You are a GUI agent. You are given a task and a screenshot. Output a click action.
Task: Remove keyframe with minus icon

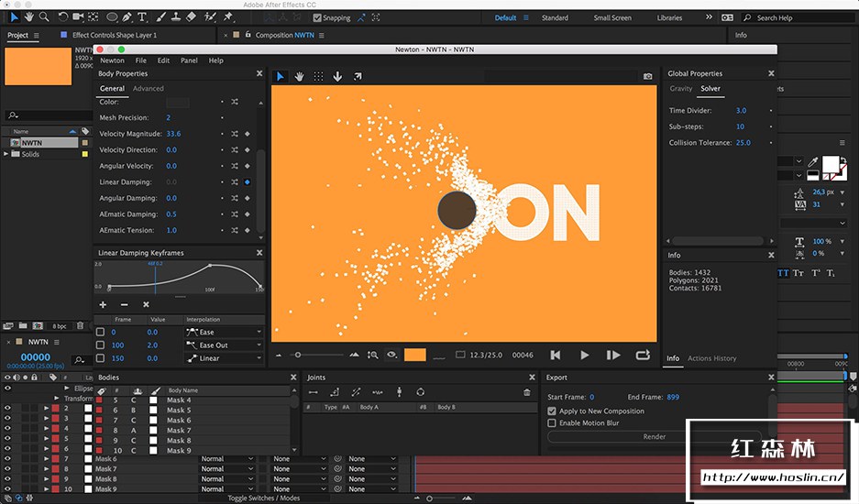click(125, 304)
